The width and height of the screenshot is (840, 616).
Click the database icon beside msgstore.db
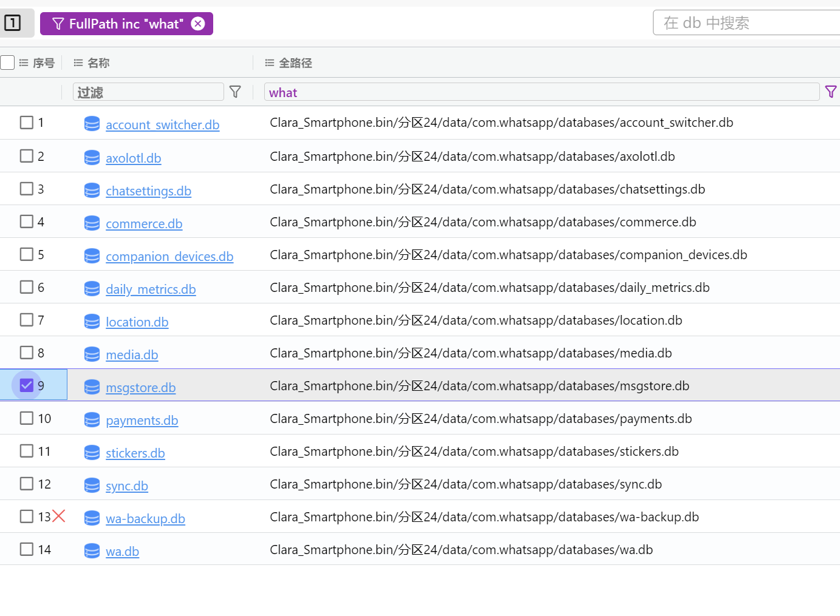pos(92,387)
